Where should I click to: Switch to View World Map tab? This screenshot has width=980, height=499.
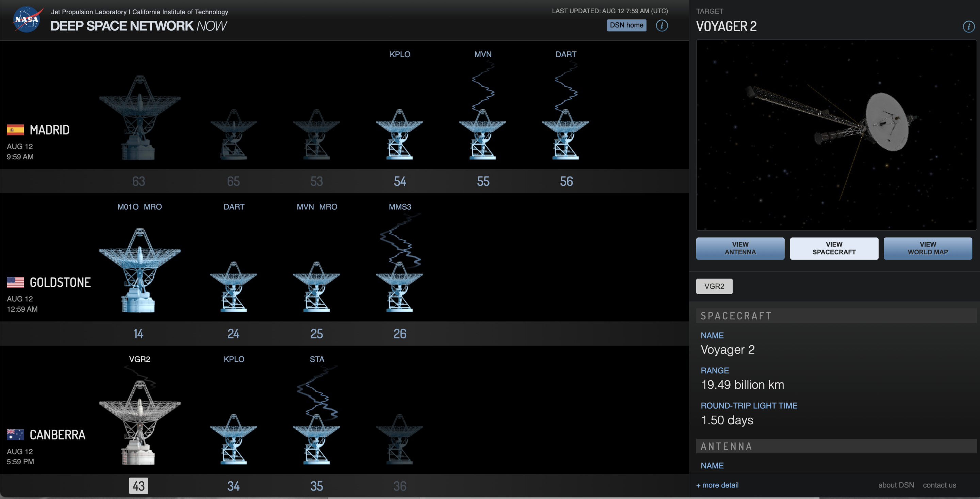coord(928,248)
